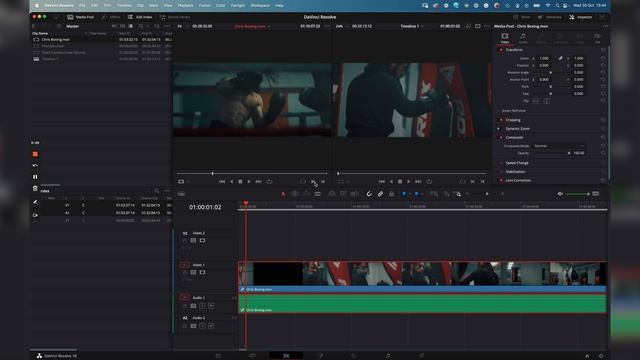Click the Replace Clip icon

[x=354, y=194]
